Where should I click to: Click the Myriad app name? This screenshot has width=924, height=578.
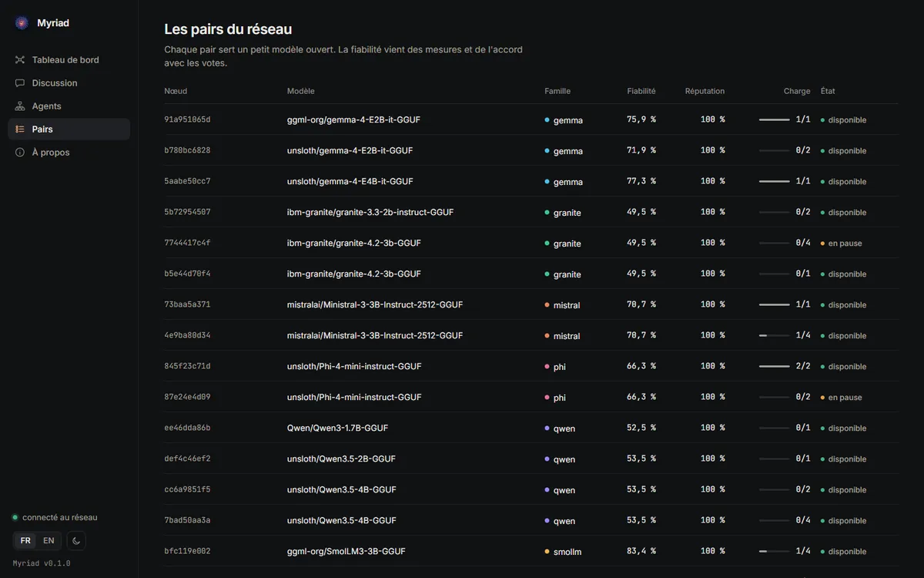coord(53,23)
